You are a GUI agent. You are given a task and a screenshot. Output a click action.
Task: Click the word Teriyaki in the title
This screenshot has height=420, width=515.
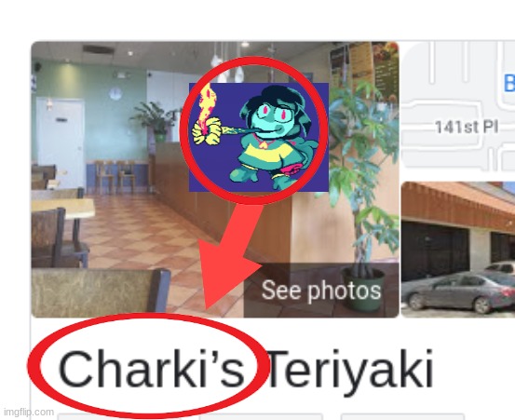point(350,371)
